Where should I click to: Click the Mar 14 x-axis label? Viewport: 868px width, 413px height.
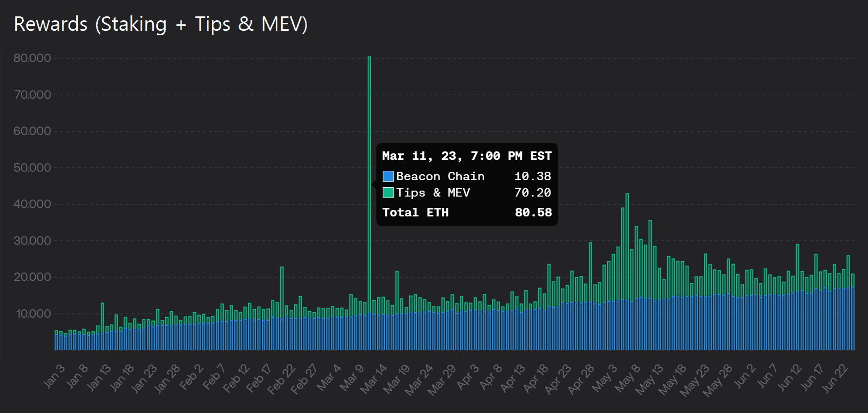point(373,379)
